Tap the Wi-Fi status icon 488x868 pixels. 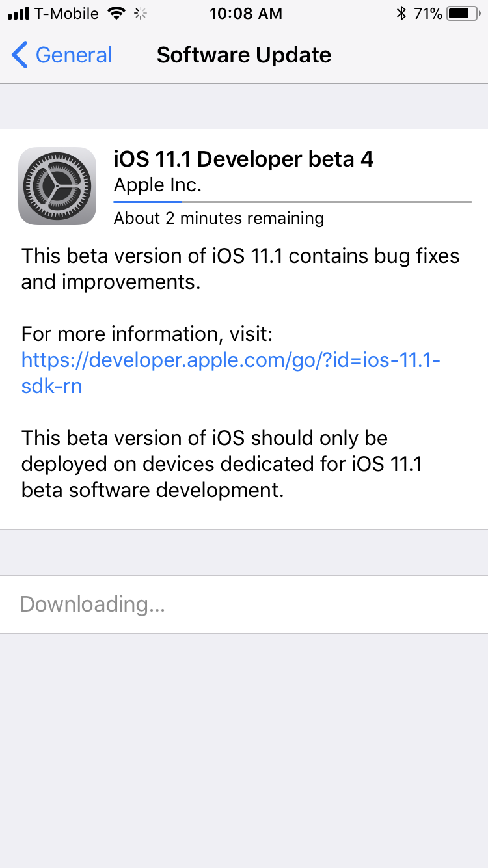click(116, 13)
